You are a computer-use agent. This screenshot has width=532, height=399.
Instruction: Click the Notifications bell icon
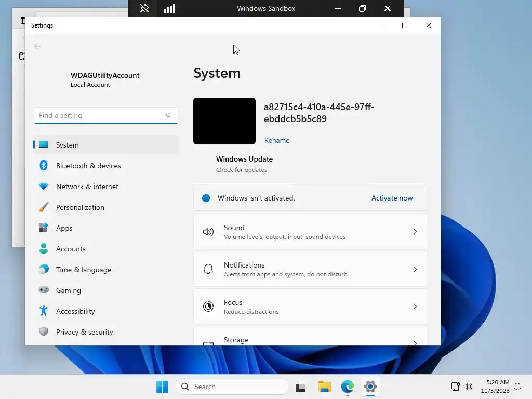pos(208,269)
